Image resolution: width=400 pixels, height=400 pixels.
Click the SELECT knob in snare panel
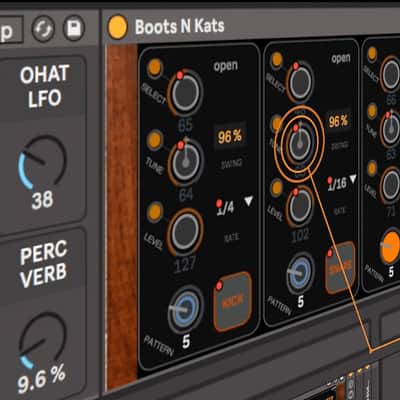tap(300, 82)
